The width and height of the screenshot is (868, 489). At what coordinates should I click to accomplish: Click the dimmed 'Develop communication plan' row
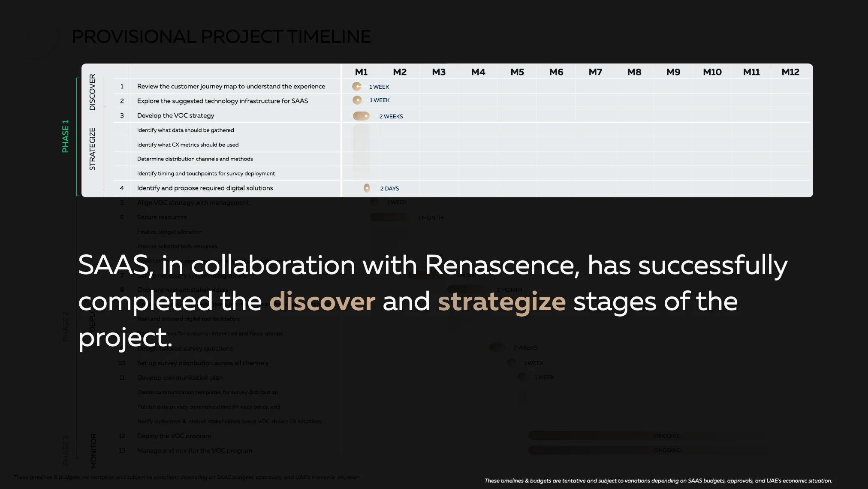(x=180, y=377)
